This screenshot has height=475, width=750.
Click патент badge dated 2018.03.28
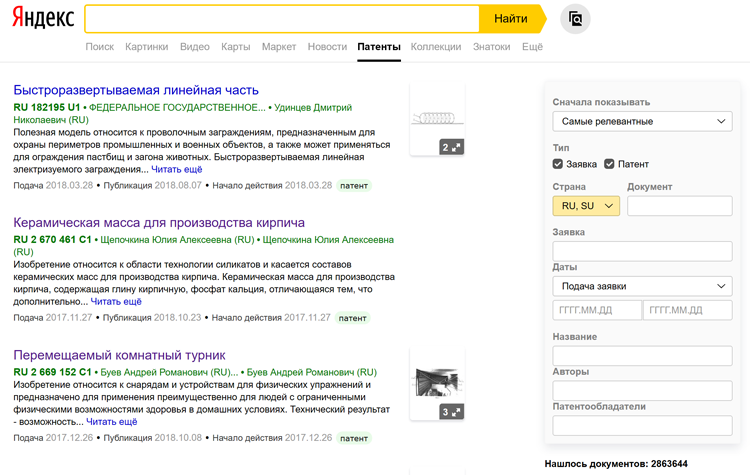[x=354, y=186]
